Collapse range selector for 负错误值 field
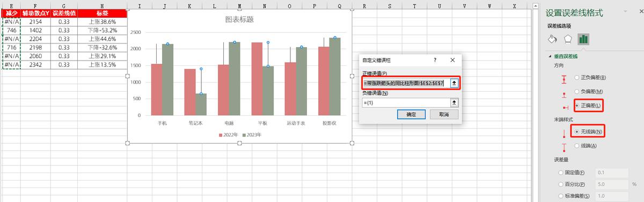The image size is (644, 202). (454, 102)
